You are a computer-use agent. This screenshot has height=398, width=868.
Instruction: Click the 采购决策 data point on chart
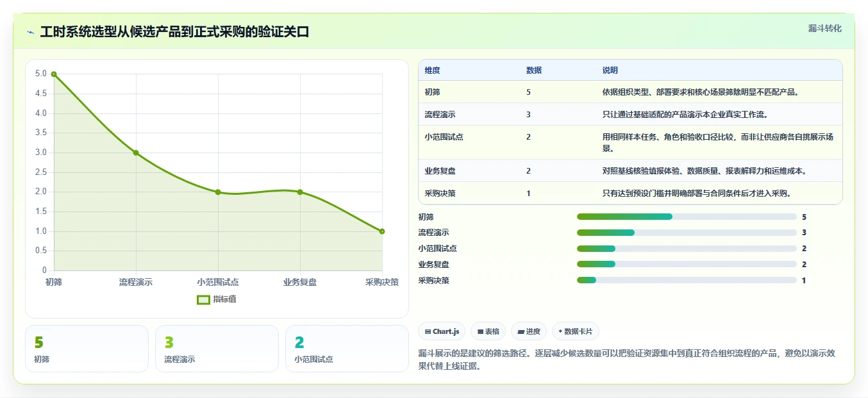coord(382,231)
